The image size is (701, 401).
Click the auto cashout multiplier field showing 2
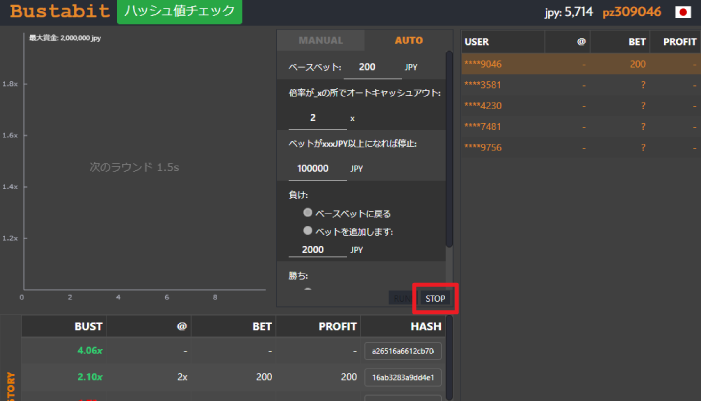[317, 118]
